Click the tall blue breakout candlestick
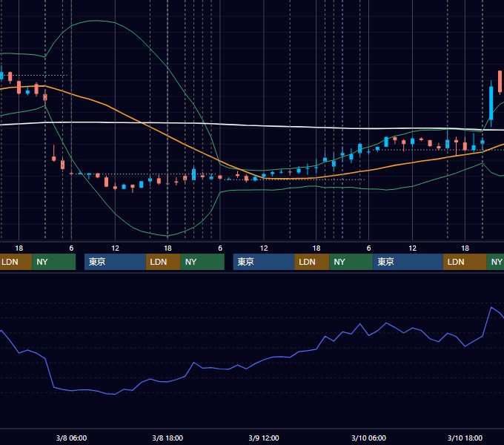 pyautogui.click(x=491, y=103)
